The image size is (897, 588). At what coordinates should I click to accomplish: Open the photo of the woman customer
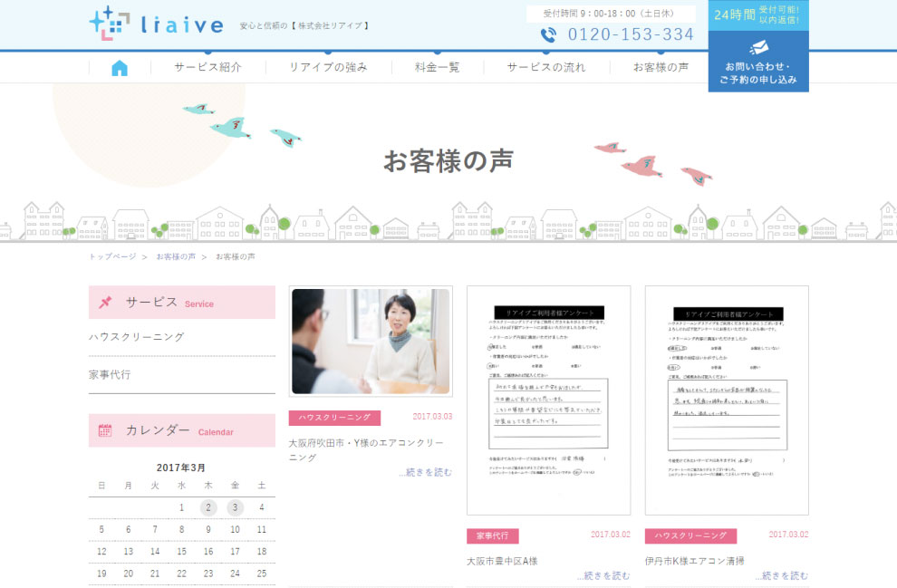click(x=371, y=342)
